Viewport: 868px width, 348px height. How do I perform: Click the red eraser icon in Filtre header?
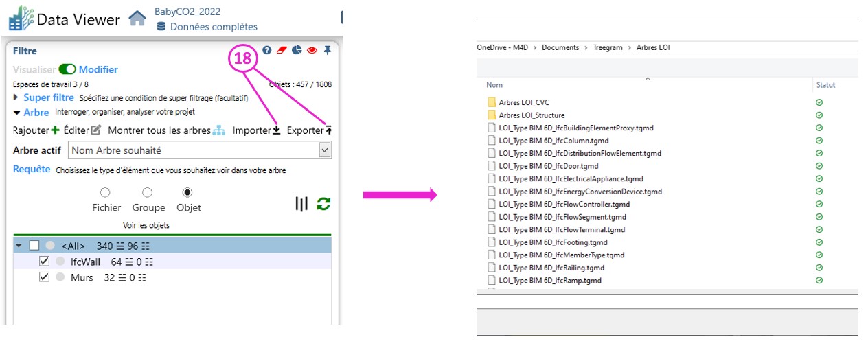pos(282,50)
